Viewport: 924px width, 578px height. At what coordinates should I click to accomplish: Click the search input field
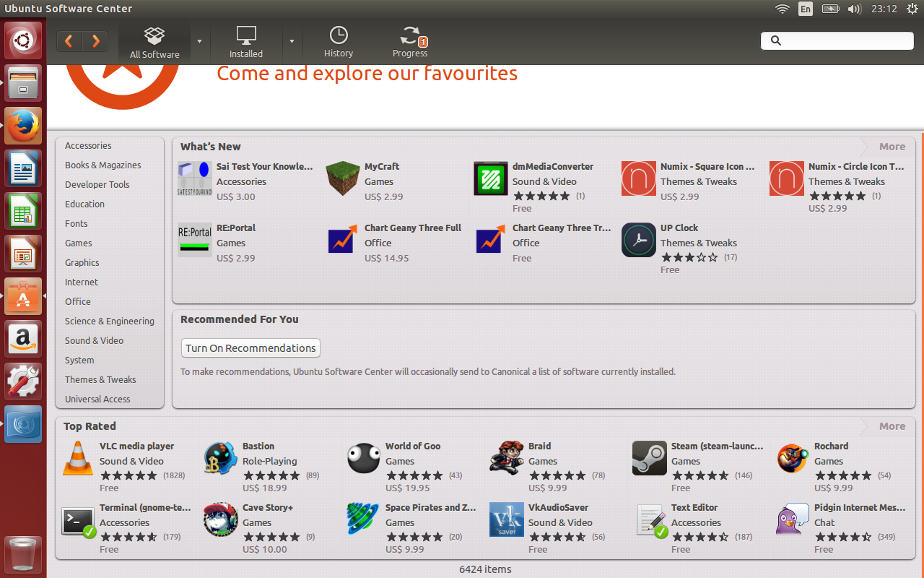(837, 40)
